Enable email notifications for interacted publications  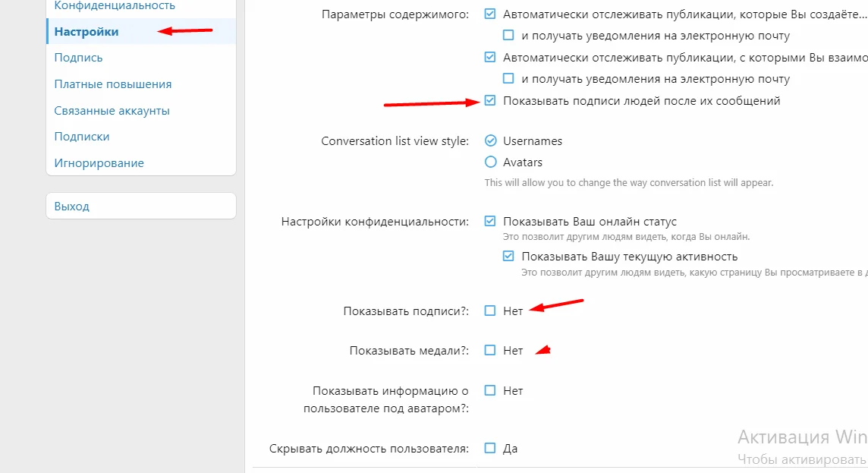click(508, 79)
